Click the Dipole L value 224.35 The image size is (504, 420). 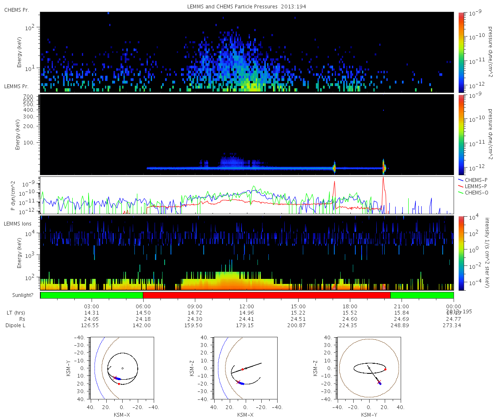pos(350,325)
